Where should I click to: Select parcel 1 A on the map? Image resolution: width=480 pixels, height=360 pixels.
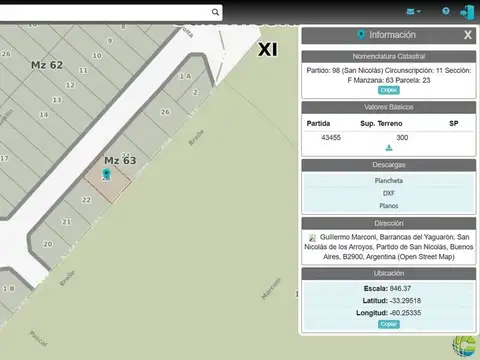[x=186, y=76]
